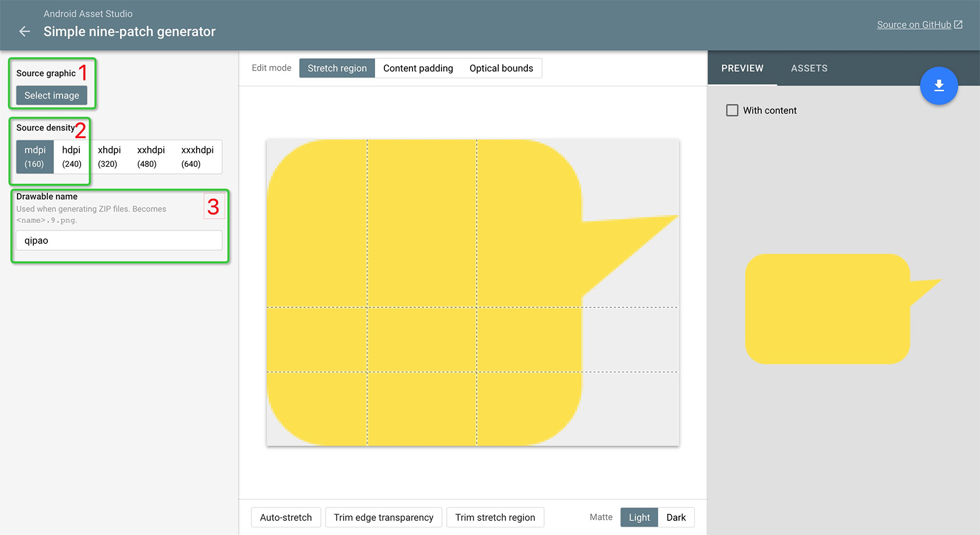The image size is (980, 535).
Task: Click Trim stretch region button
Action: (495, 517)
